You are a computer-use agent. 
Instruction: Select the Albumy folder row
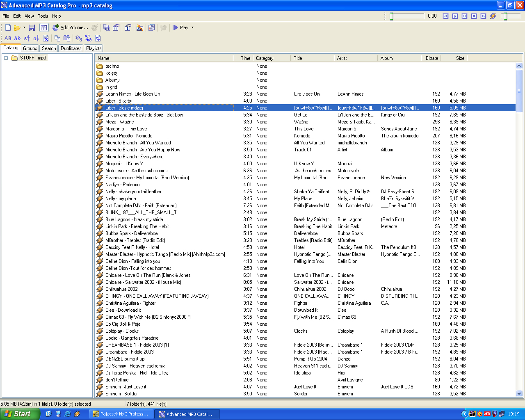tap(305, 80)
